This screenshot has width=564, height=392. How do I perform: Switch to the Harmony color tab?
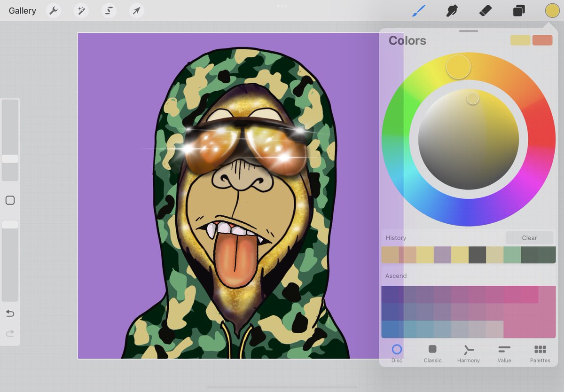click(468, 353)
